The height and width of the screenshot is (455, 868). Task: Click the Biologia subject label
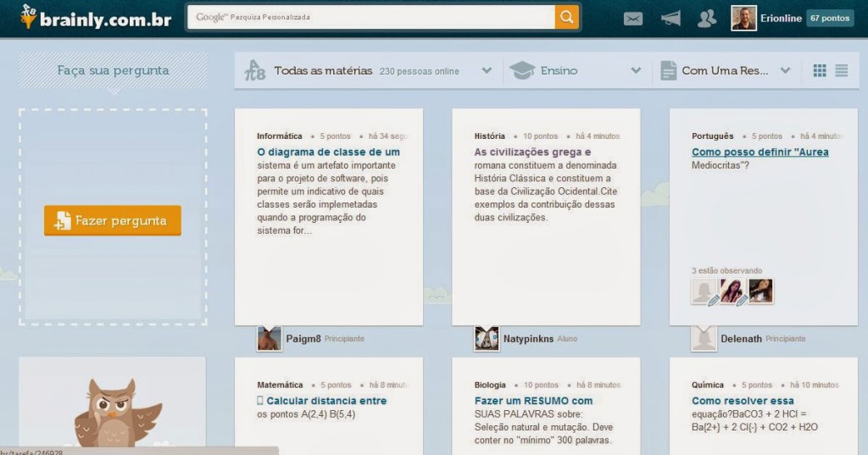point(490,385)
